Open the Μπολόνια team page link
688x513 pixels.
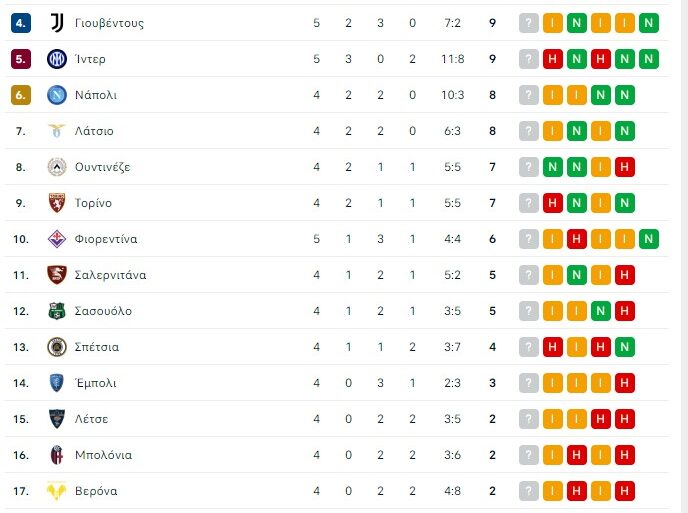[x=103, y=455]
